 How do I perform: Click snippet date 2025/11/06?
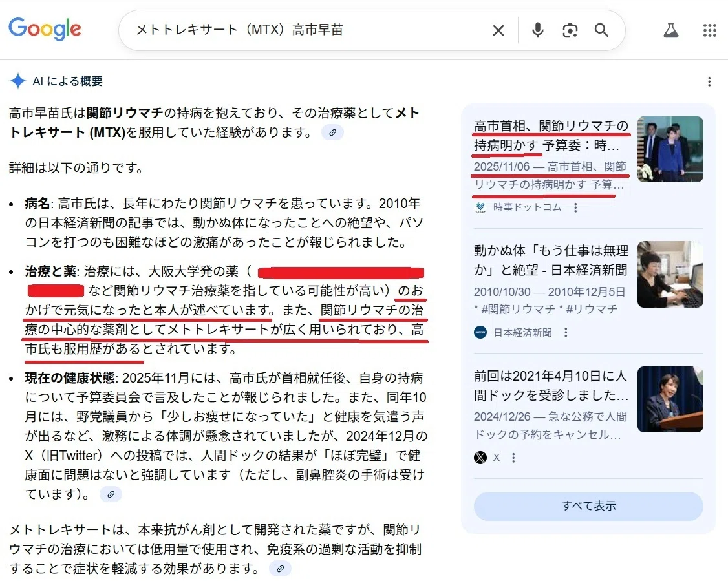coord(502,167)
